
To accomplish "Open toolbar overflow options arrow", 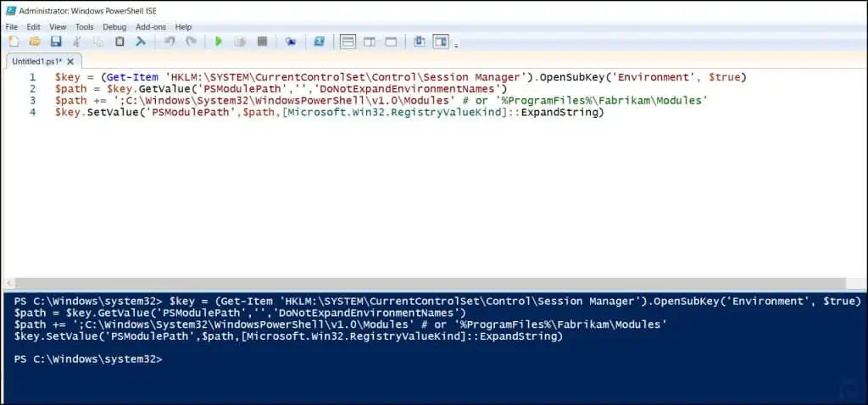I will pyautogui.click(x=456, y=46).
